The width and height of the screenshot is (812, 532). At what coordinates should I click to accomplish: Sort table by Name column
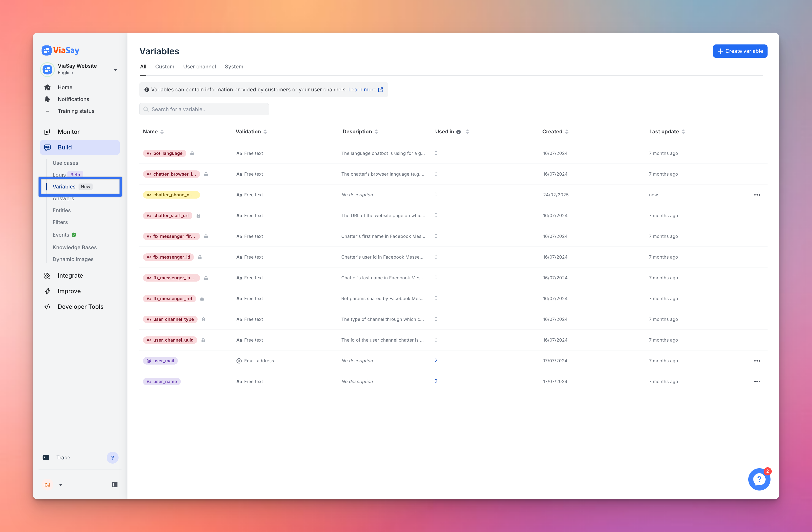162,132
